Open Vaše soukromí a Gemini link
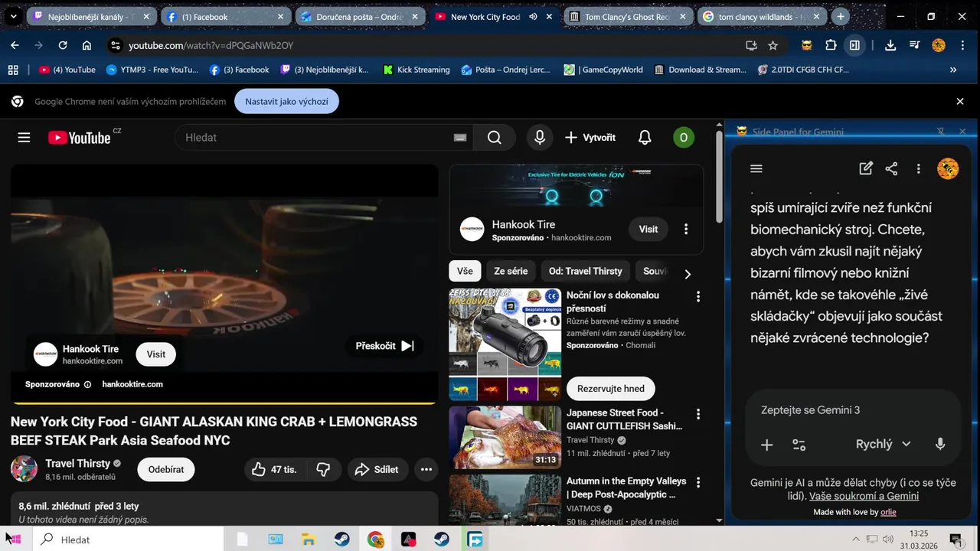 (x=864, y=496)
